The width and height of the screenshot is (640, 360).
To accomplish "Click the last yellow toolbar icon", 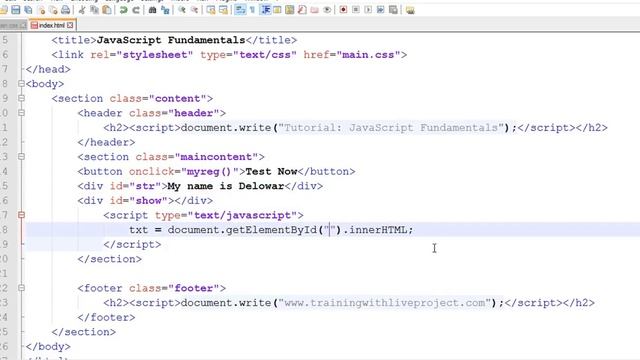I will tap(410, 10).
